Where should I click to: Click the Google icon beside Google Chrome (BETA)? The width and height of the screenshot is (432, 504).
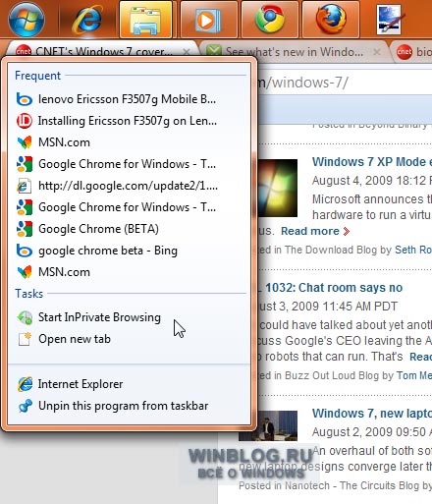point(25,229)
